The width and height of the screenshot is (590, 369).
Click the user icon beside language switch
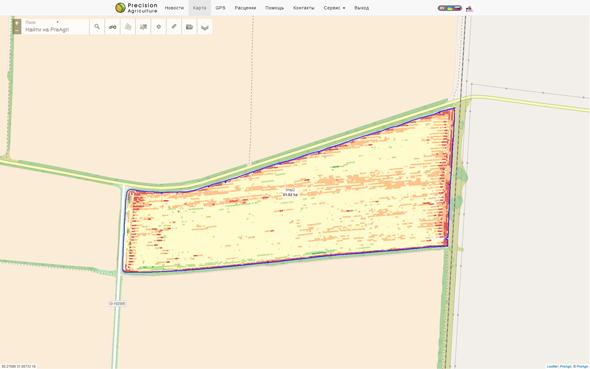(x=469, y=8)
